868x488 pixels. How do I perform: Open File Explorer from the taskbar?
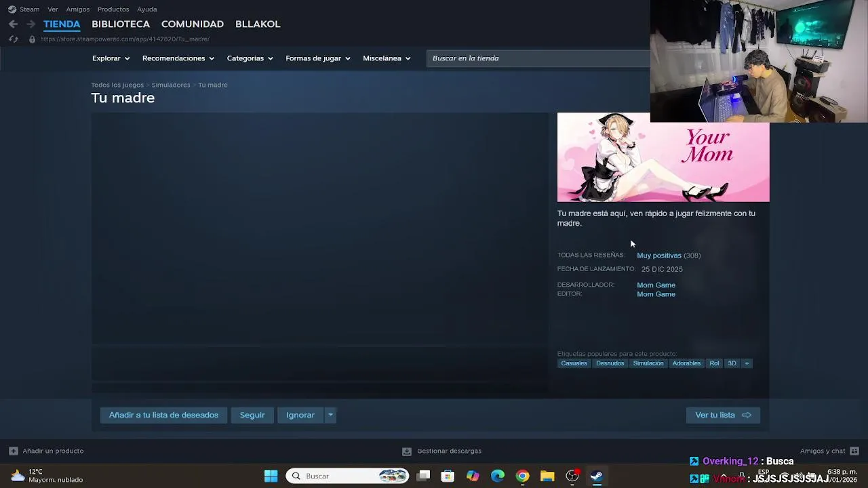547,476
